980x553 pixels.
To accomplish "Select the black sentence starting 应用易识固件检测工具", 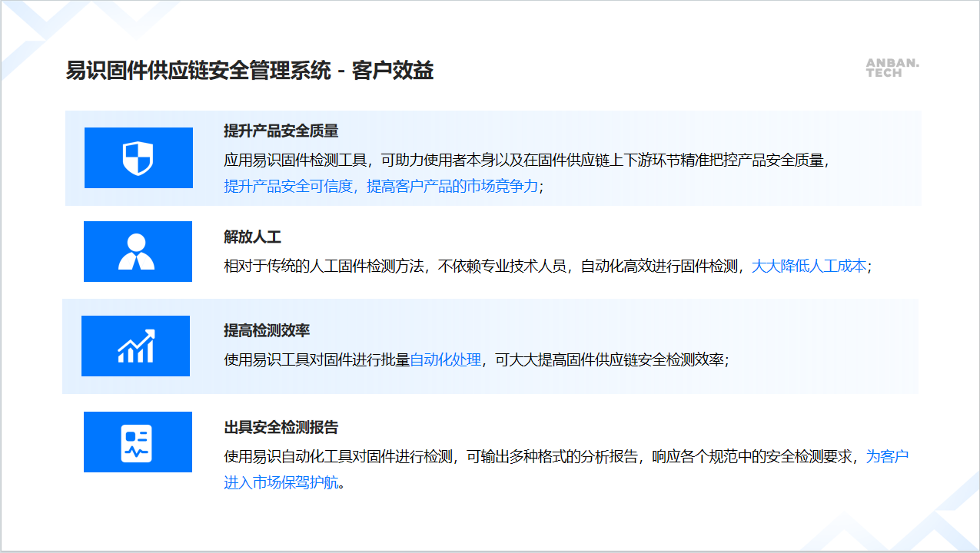I will (x=527, y=161).
